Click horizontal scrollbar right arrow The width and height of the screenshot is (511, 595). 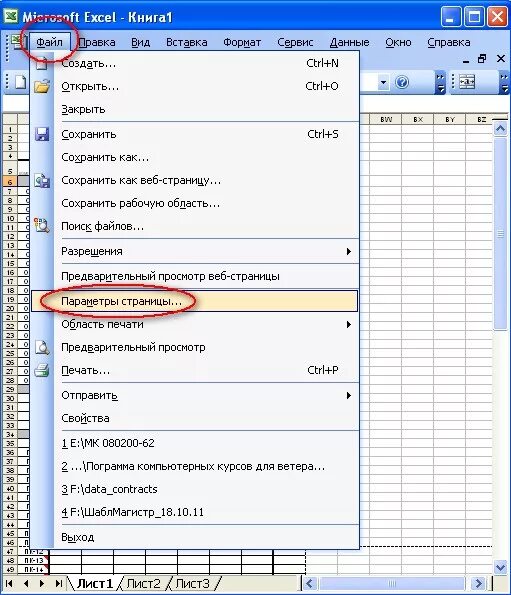479,583
